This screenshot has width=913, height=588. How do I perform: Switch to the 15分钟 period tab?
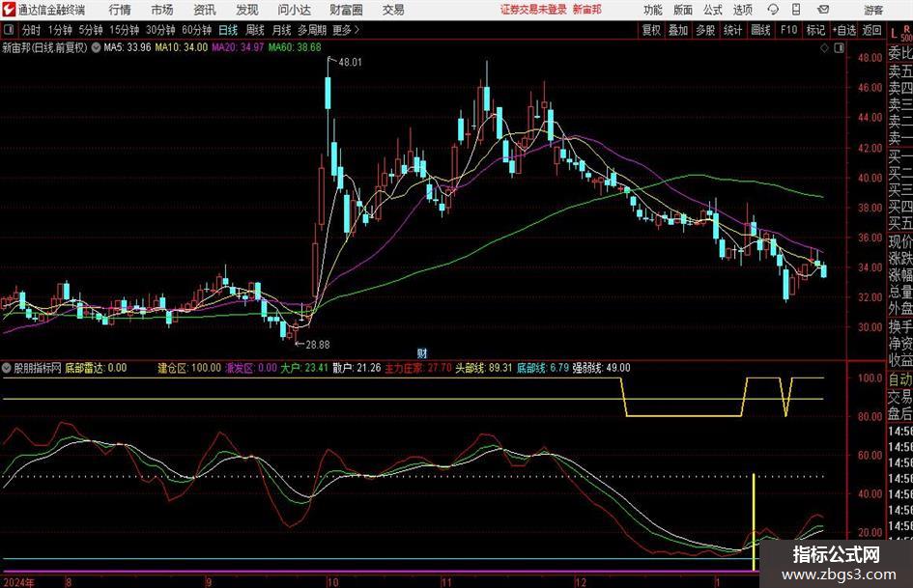[124, 30]
